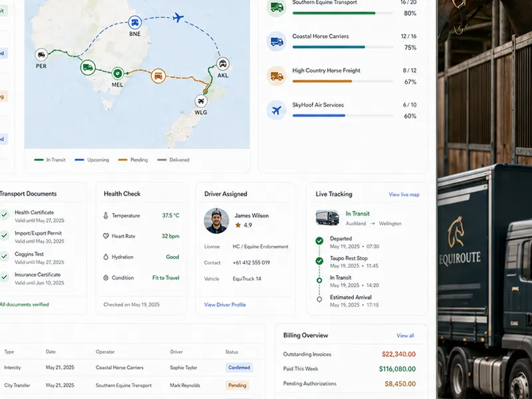Click Southern Equine Transport progress bar
The width and height of the screenshot is (532, 399).
coord(342,13)
